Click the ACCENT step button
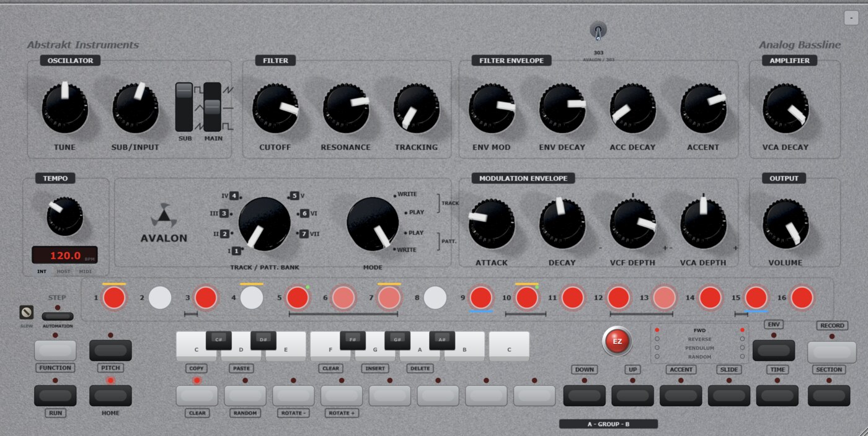868x436 pixels. pos(681,396)
